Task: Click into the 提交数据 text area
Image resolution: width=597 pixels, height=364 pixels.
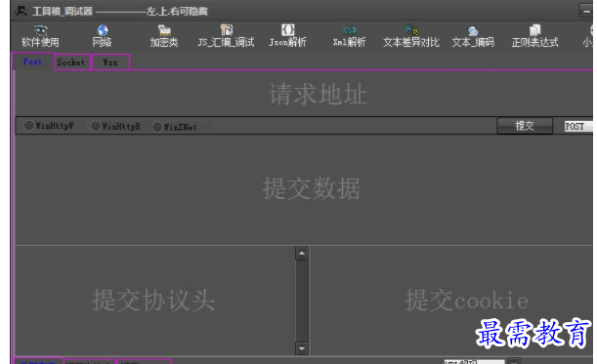Action: point(304,189)
